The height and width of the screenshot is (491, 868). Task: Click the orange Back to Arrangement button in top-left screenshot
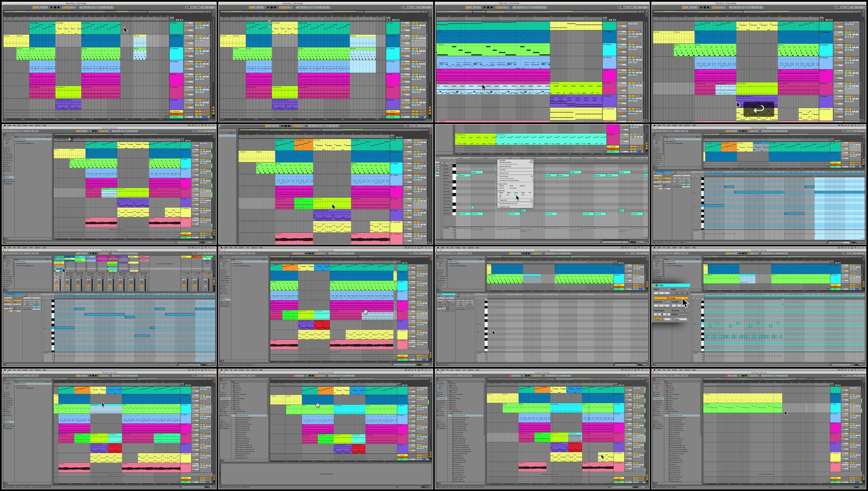tap(34, 7)
